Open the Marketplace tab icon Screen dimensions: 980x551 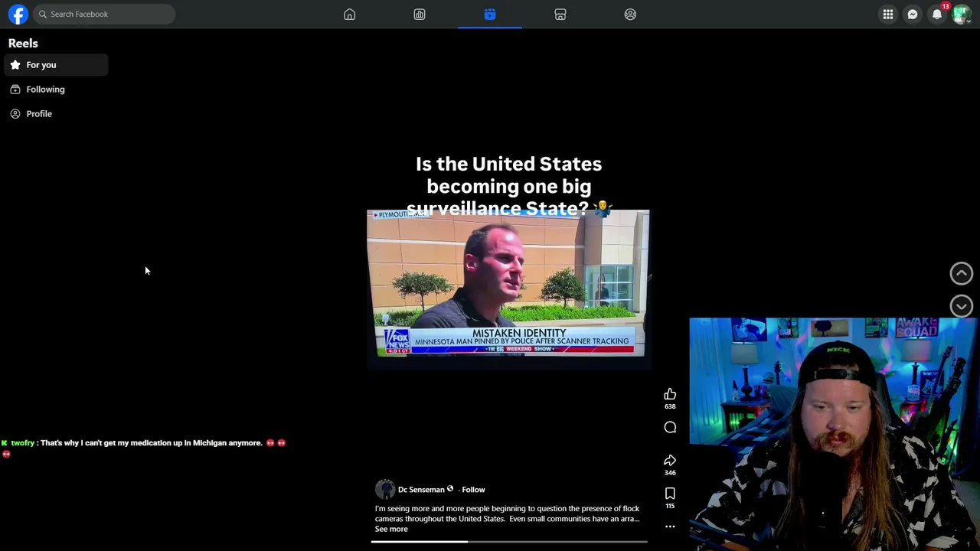click(560, 14)
